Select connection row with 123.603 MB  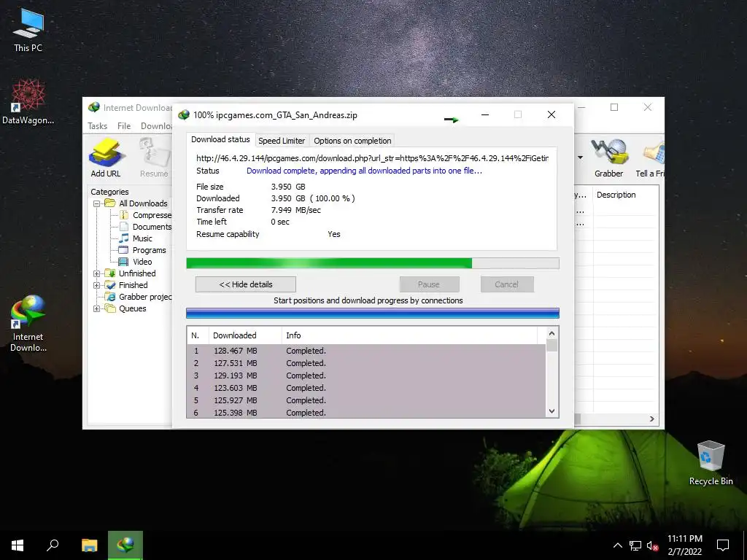pos(366,388)
